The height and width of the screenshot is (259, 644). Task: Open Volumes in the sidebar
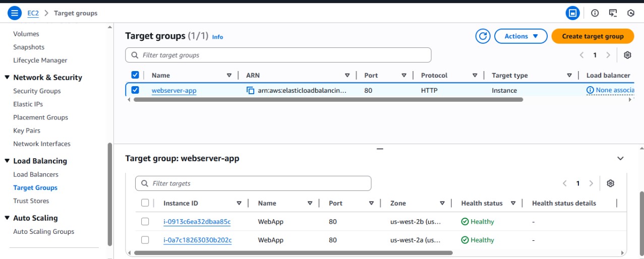tap(26, 34)
